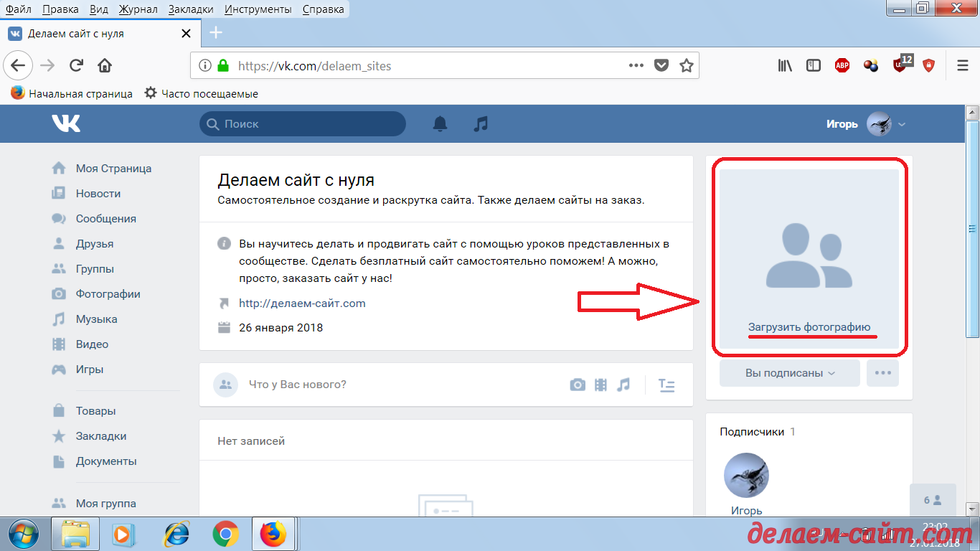
Task: Open the Справка menu
Action: tap(323, 9)
